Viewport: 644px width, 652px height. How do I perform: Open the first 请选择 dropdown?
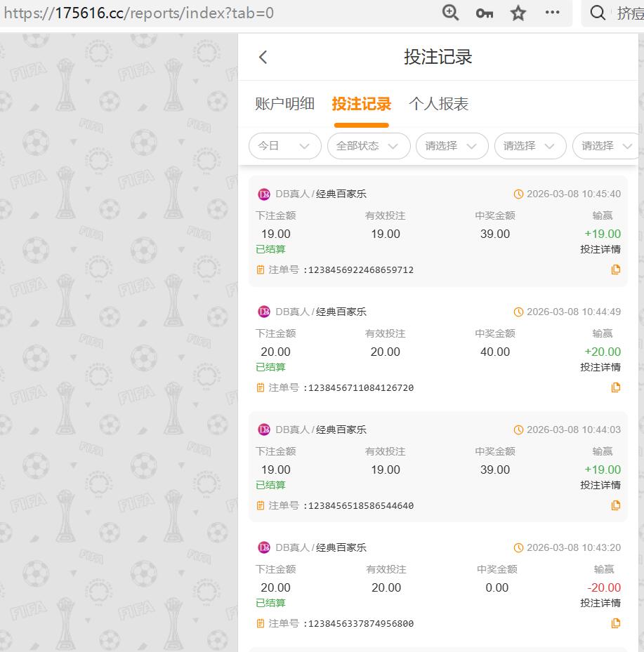click(x=452, y=146)
